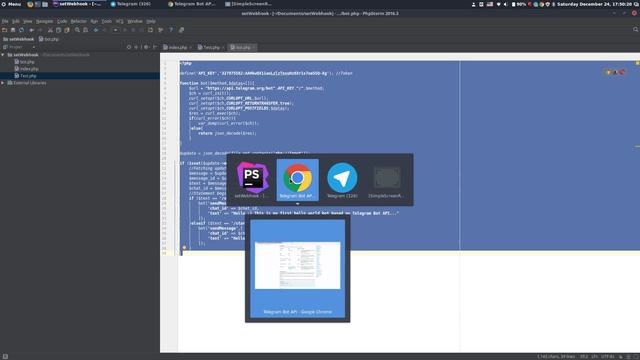
Task: Open the system Menu button
Action: 11,4
